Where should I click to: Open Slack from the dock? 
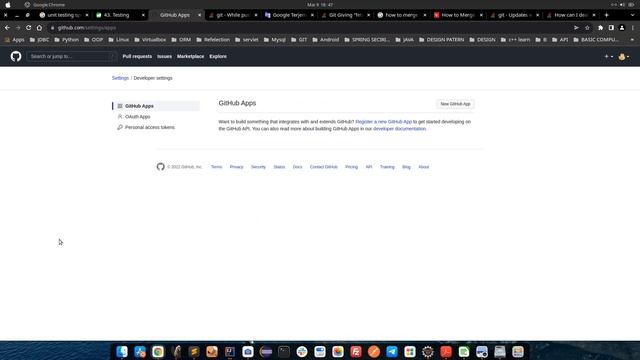coord(302,351)
